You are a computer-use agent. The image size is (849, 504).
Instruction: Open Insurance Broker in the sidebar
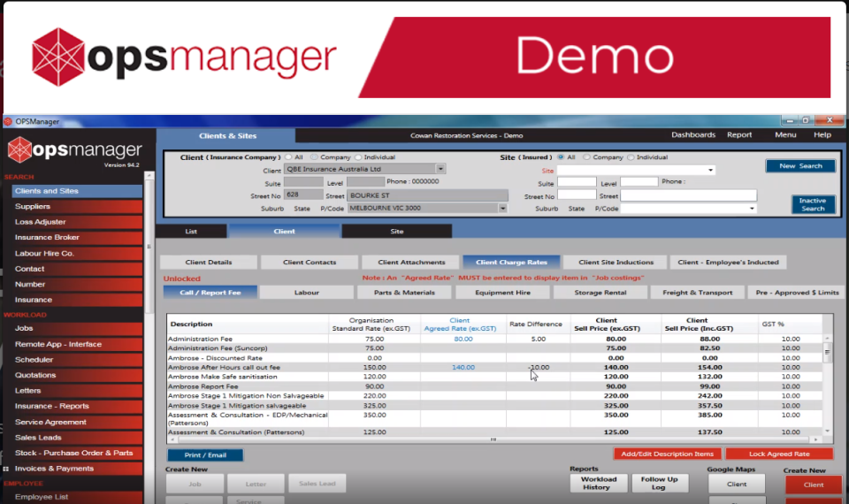(77, 237)
